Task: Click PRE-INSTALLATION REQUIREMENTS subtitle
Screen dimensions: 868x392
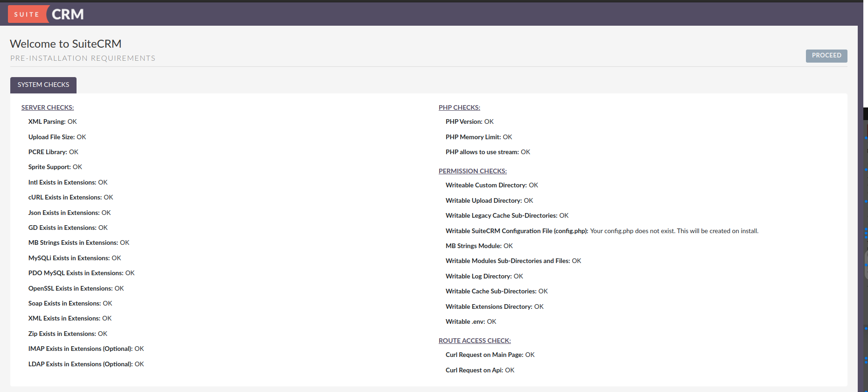Action: pyautogui.click(x=83, y=58)
